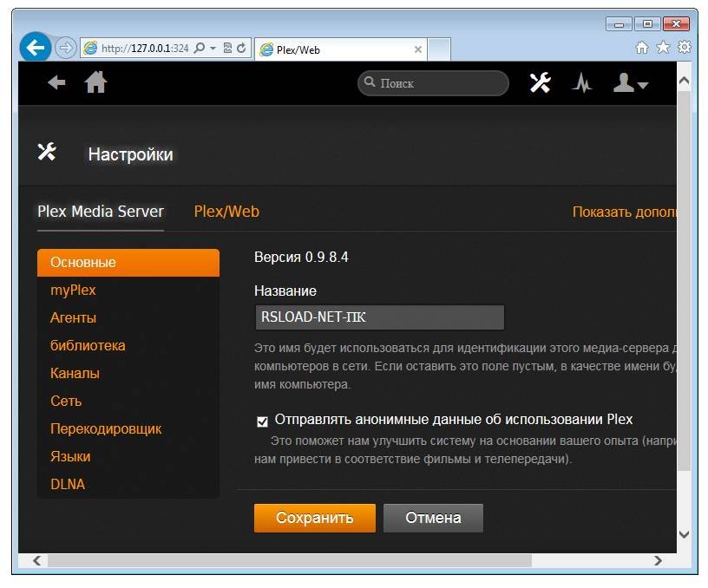Open browser favorites star icon
Image resolution: width=708 pixels, height=588 pixels.
[663, 47]
